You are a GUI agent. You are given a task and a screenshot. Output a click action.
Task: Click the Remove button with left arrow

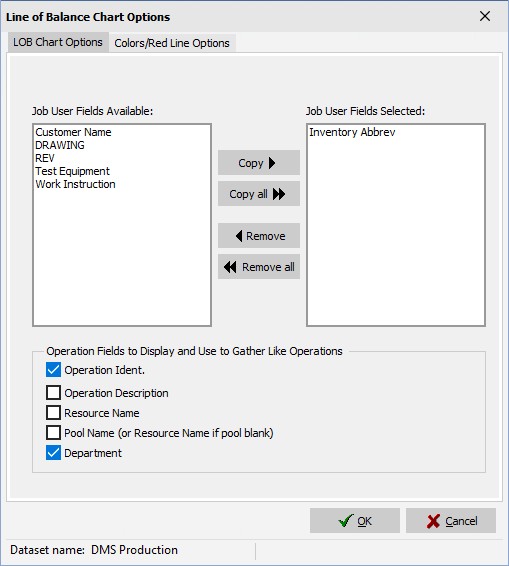point(258,236)
